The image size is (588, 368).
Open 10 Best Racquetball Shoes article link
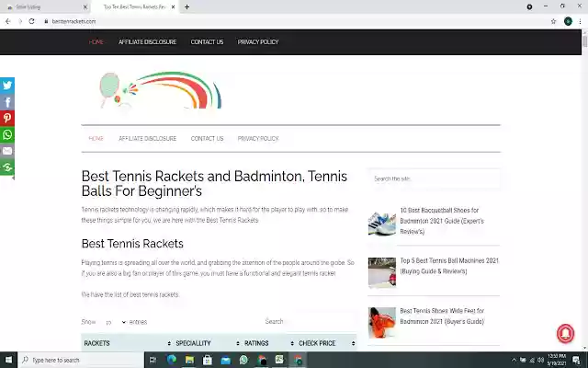pyautogui.click(x=442, y=221)
